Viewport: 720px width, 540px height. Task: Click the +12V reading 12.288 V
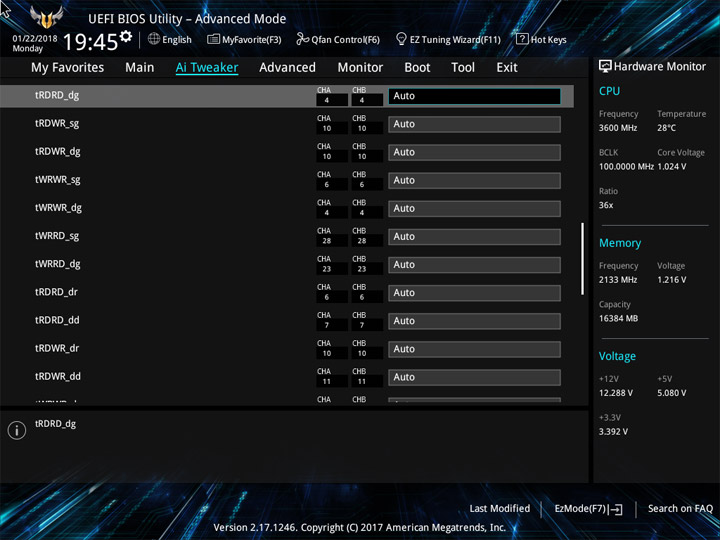pos(616,393)
